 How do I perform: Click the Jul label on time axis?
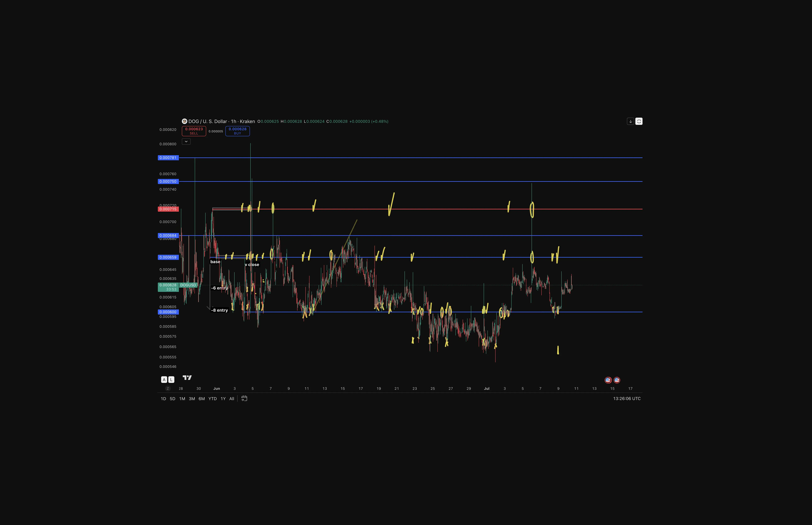point(487,389)
